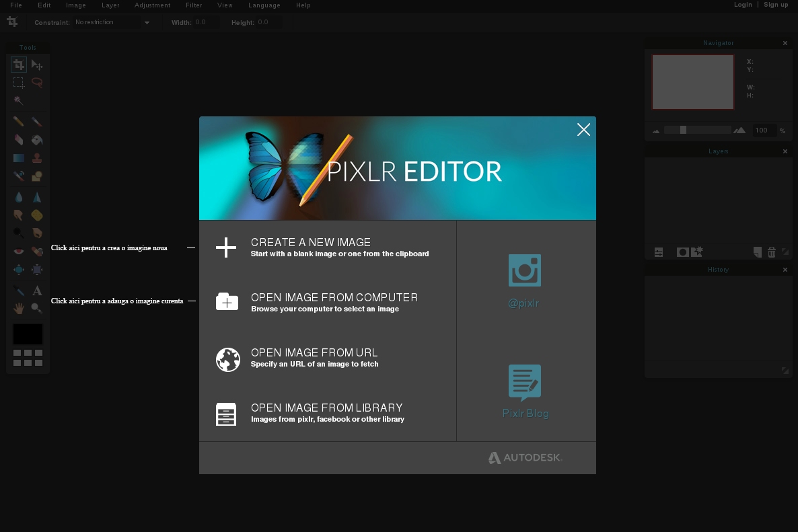This screenshot has height=532, width=798.
Task: Activate the Dodge tool
Action: 19,233
